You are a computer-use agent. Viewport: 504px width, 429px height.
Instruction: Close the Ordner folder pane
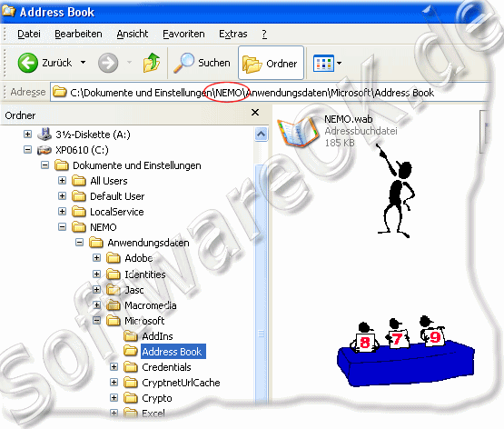click(x=255, y=112)
